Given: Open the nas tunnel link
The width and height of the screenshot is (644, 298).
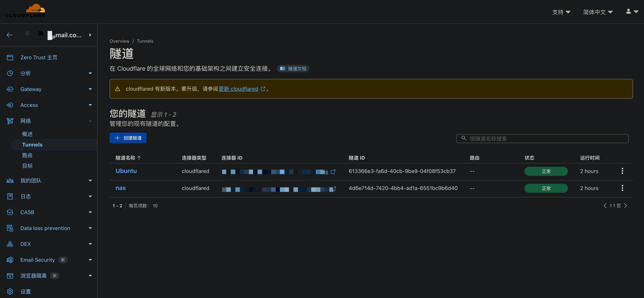Looking at the screenshot, I should coord(120,188).
